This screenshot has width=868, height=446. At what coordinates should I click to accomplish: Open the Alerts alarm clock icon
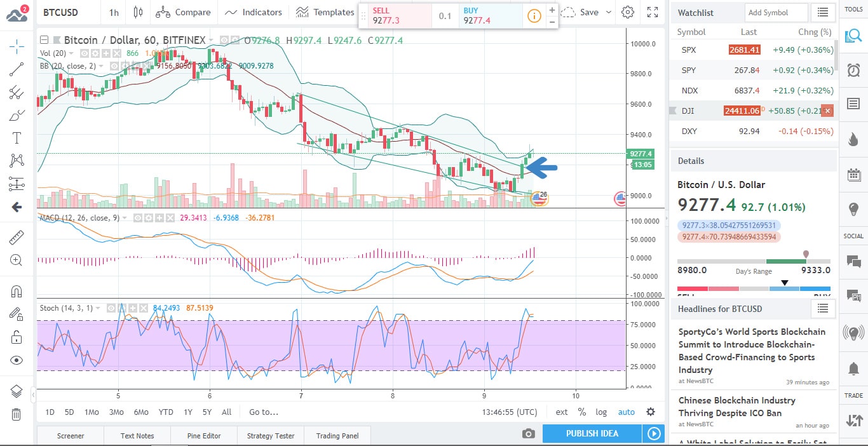click(x=853, y=70)
